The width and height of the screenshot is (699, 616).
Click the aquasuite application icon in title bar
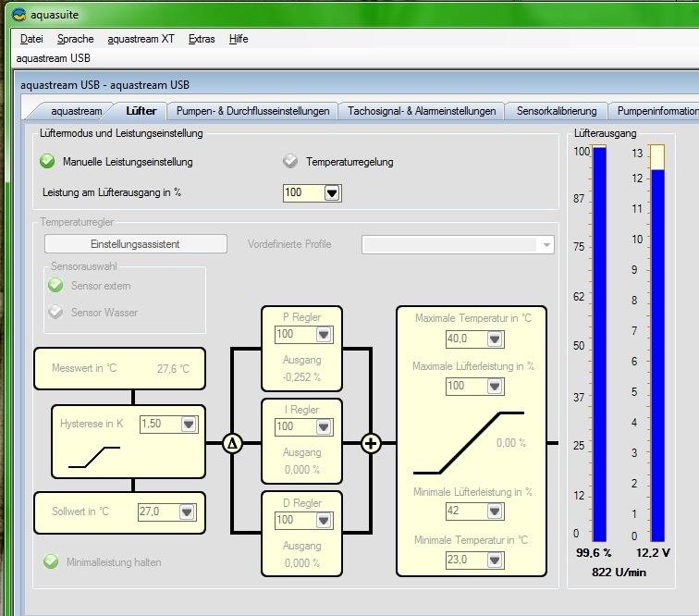point(18,15)
